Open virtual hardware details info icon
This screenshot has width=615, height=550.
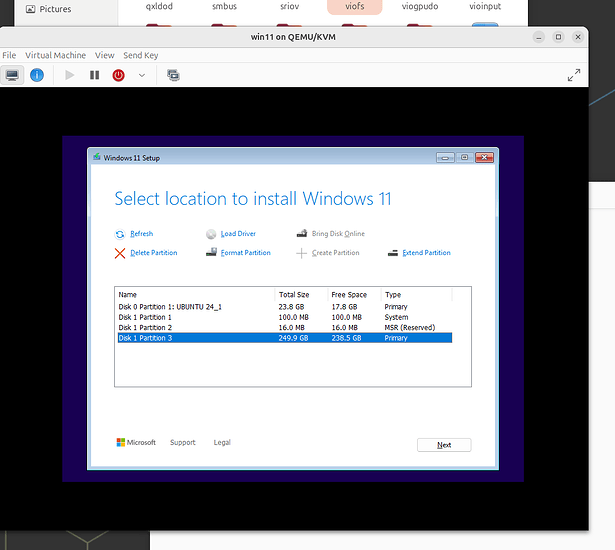coord(37,75)
